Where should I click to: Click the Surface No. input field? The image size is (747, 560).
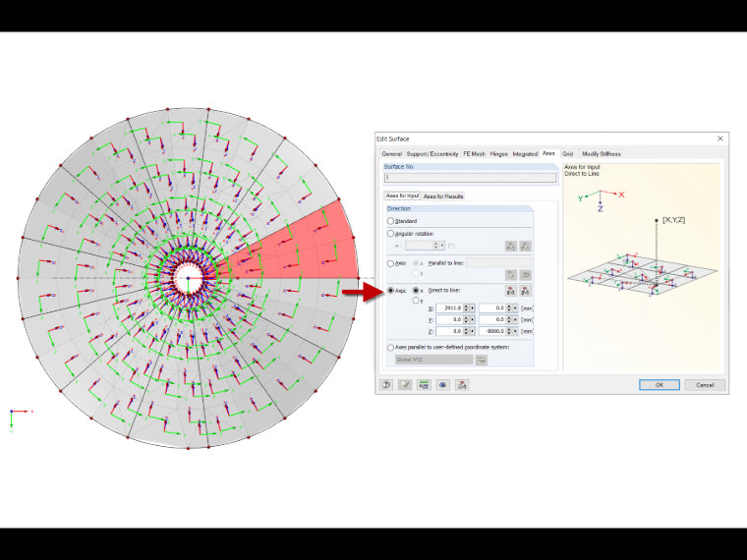[x=470, y=178]
